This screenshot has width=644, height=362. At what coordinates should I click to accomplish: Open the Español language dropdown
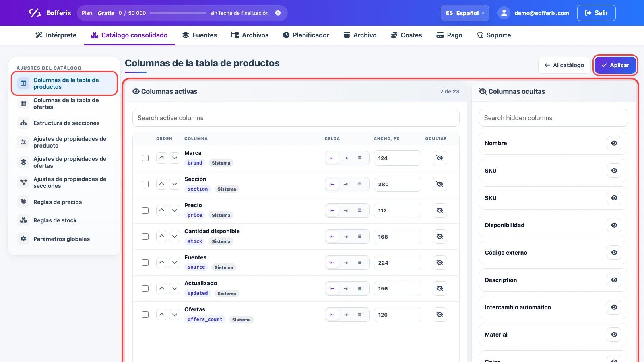coord(465,13)
